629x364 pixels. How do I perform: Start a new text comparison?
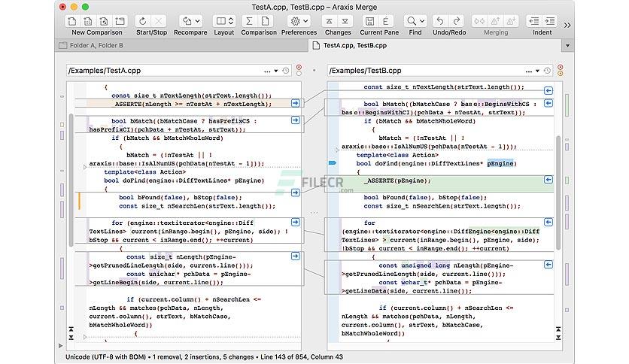(x=72, y=21)
